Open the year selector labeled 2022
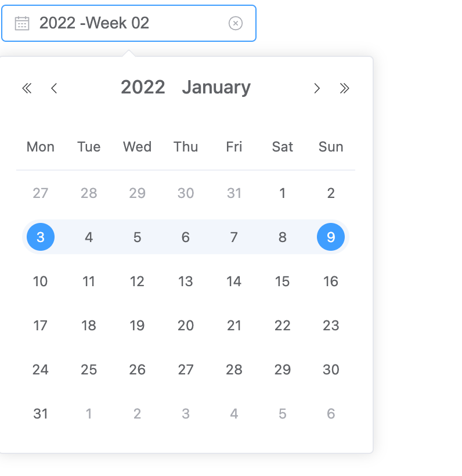This screenshot has height=476, width=462. tap(143, 87)
